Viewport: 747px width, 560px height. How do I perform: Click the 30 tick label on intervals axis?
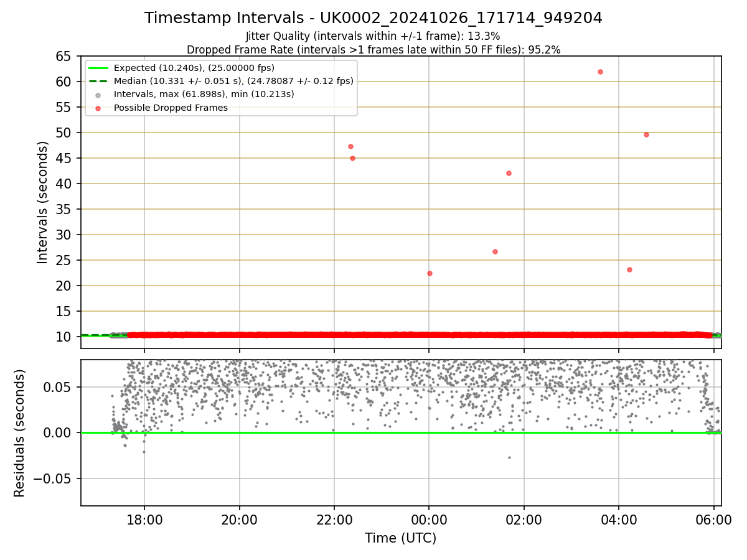tap(64, 235)
